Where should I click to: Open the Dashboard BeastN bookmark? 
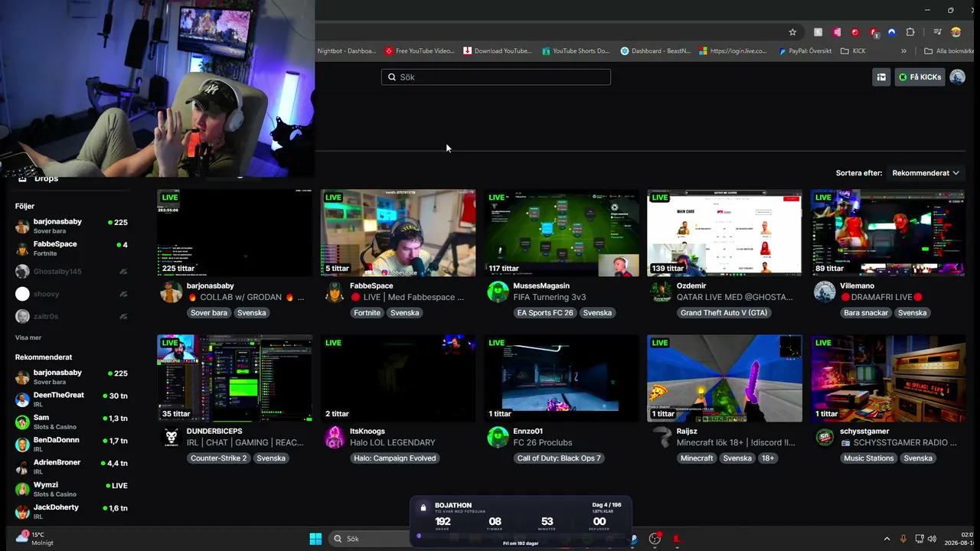[x=655, y=51]
